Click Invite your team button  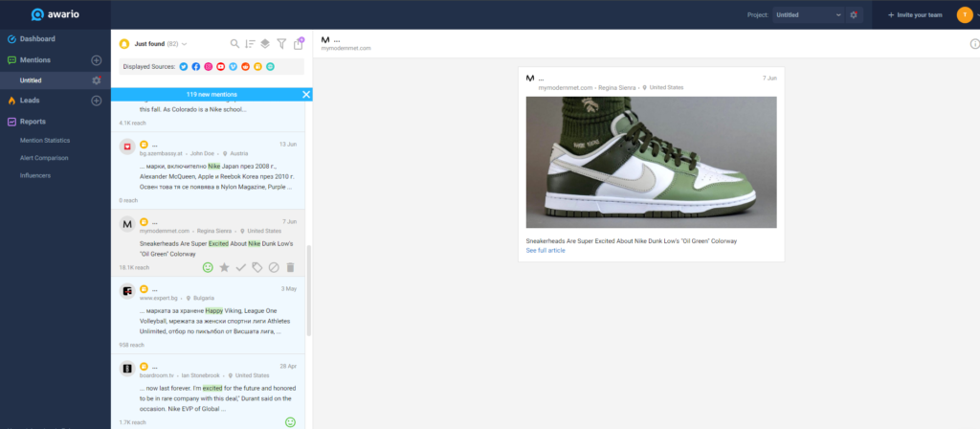(x=914, y=15)
